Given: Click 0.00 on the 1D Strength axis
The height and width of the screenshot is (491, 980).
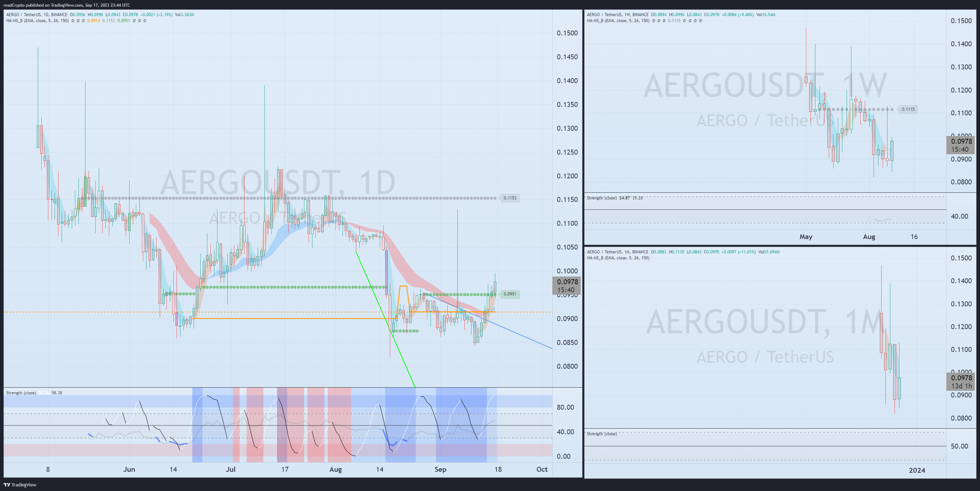Looking at the screenshot, I should point(564,456).
